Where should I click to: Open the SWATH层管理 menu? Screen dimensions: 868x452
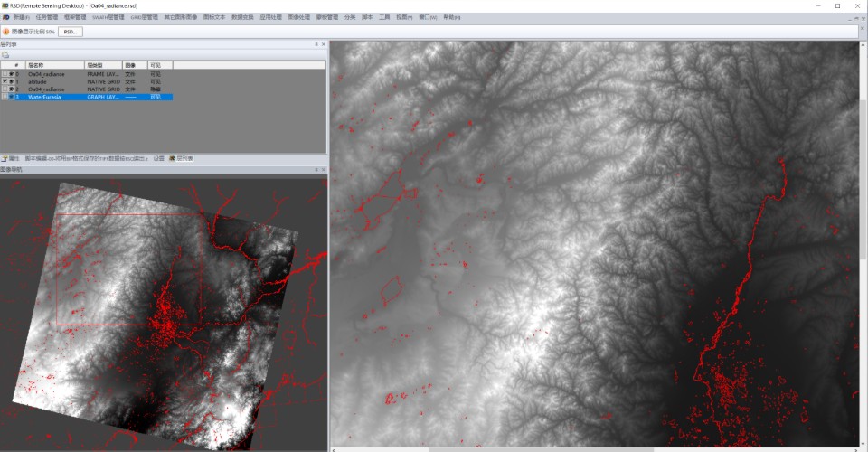coord(108,17)
